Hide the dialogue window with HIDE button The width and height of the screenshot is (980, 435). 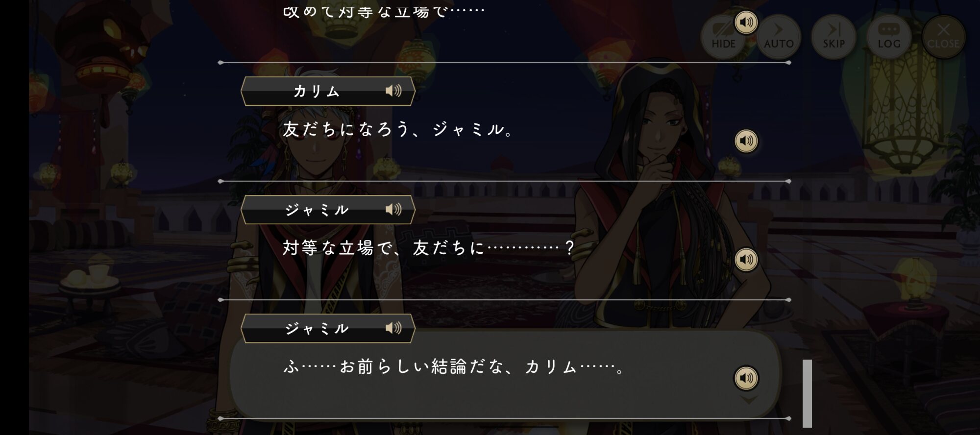(723, 37)
